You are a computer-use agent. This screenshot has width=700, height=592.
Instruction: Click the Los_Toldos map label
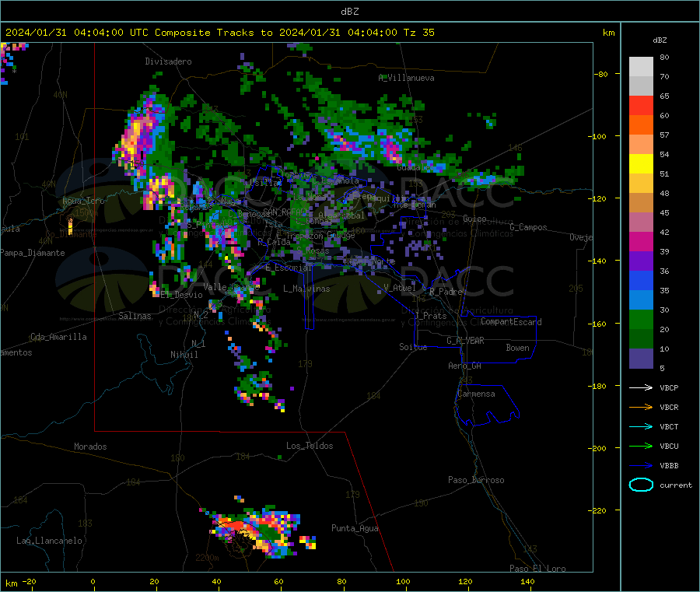coord(310,446)
